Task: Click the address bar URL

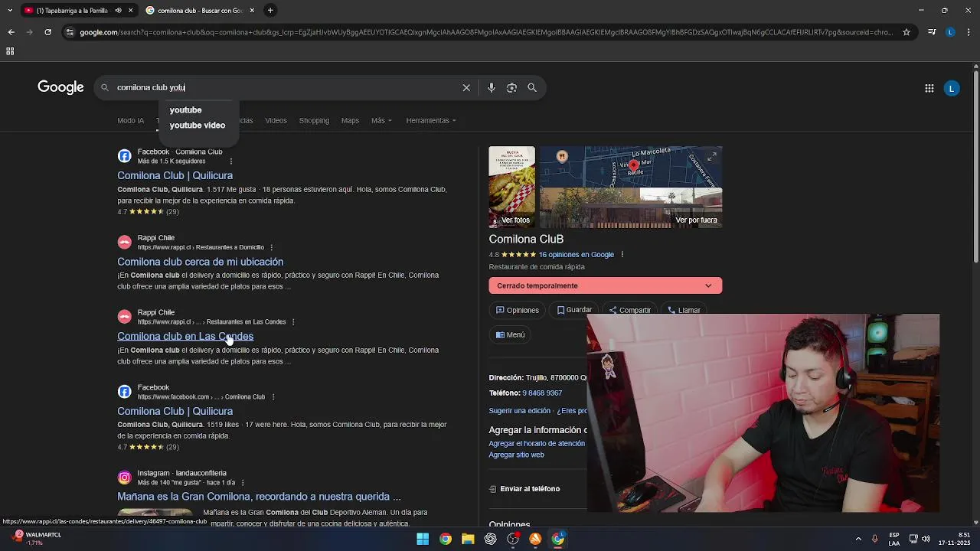Action: click(486, 32)
